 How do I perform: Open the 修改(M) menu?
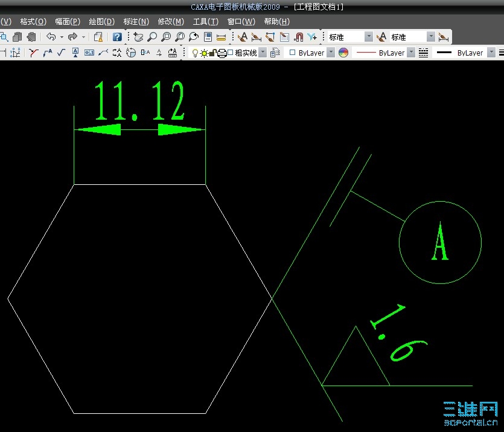[x=171, y=22]
